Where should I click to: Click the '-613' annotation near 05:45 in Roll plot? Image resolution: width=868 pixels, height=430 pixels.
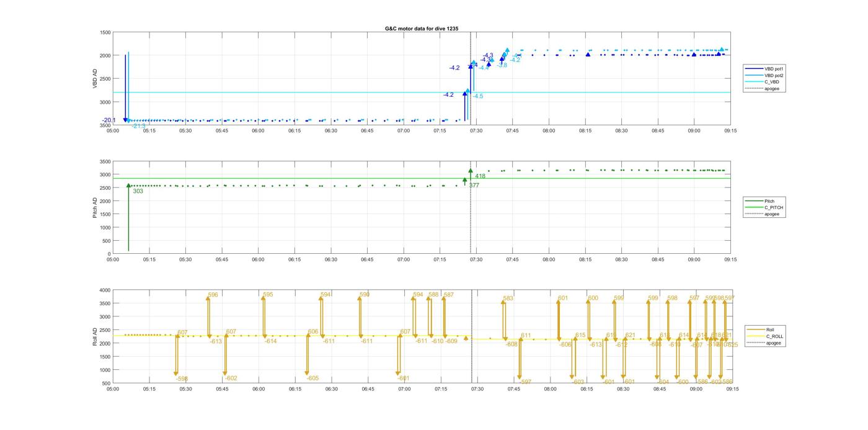(x=216, y=341)
